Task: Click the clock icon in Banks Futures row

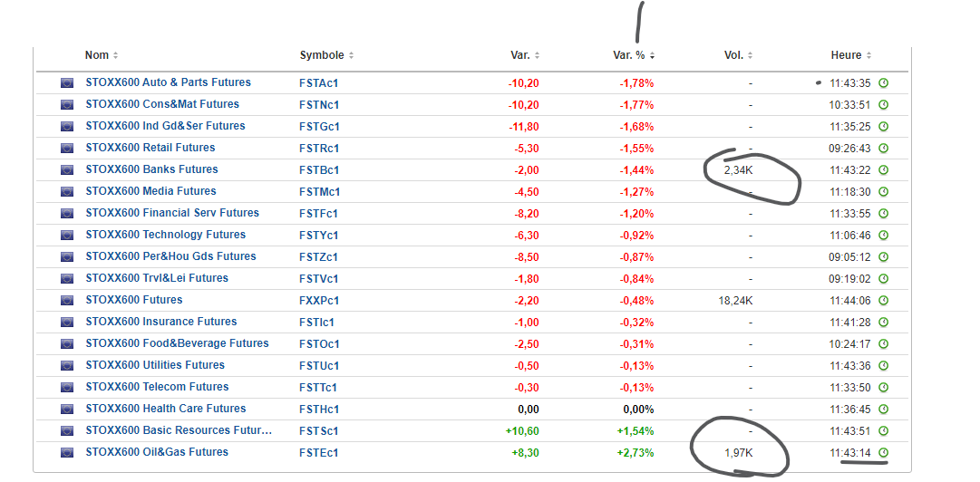Action: (x=883, y=169)
